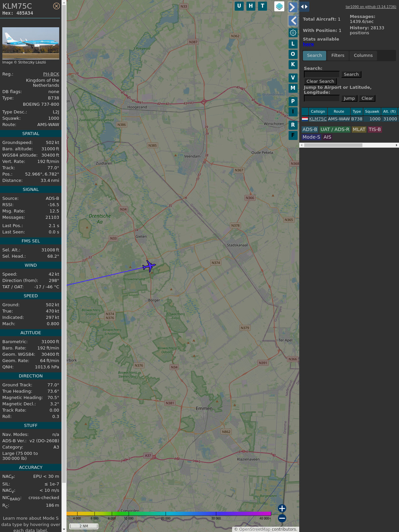Toggle the F map button
Viewport: 399px width, 532px height.
[x=293, y=135]
